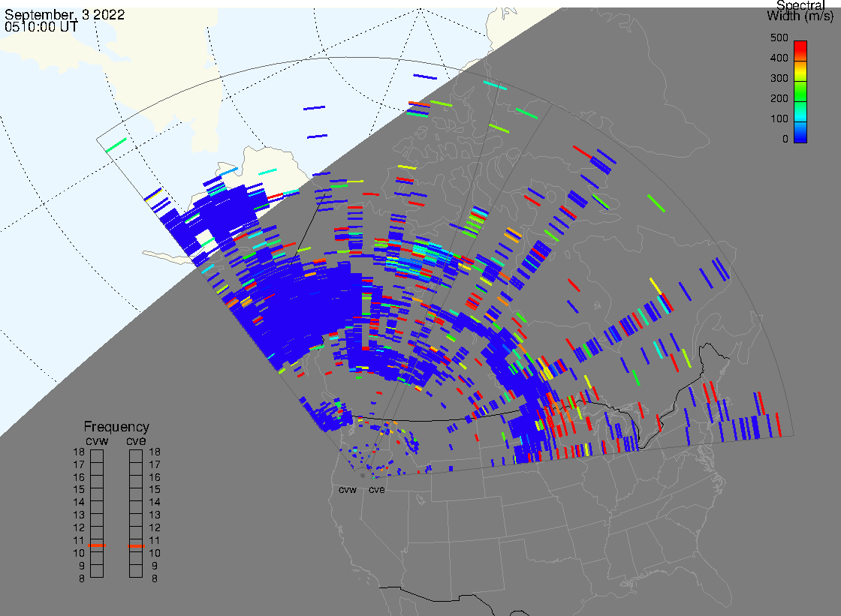The height and width of the screenshot is (616, 841).
Task: Click the "September, 3 2022" date text
Action: [x=65, y=14]
